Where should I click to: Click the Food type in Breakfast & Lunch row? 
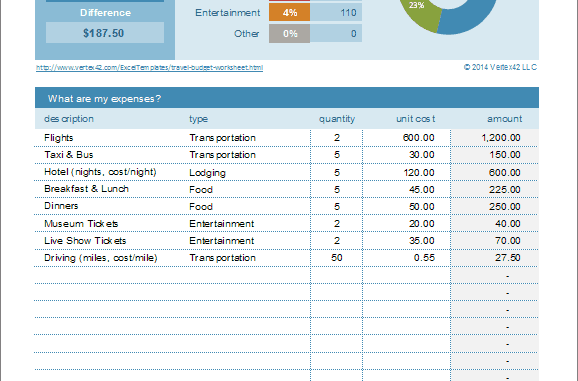click(x=201, y=190)
